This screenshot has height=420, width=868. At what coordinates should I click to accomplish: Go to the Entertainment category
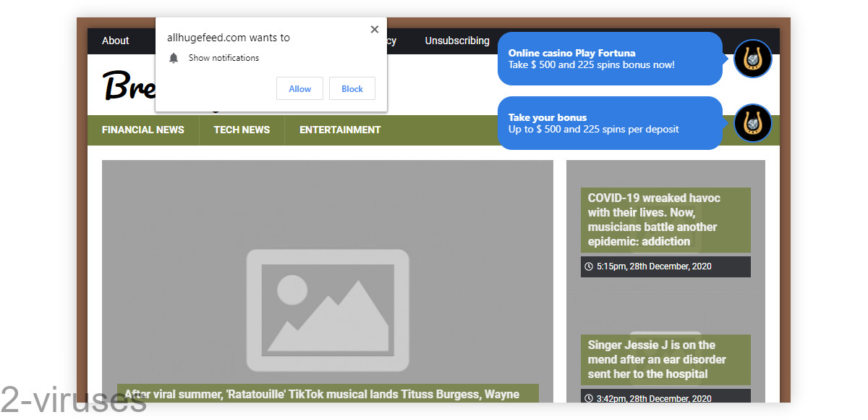[x=340, y=130]
